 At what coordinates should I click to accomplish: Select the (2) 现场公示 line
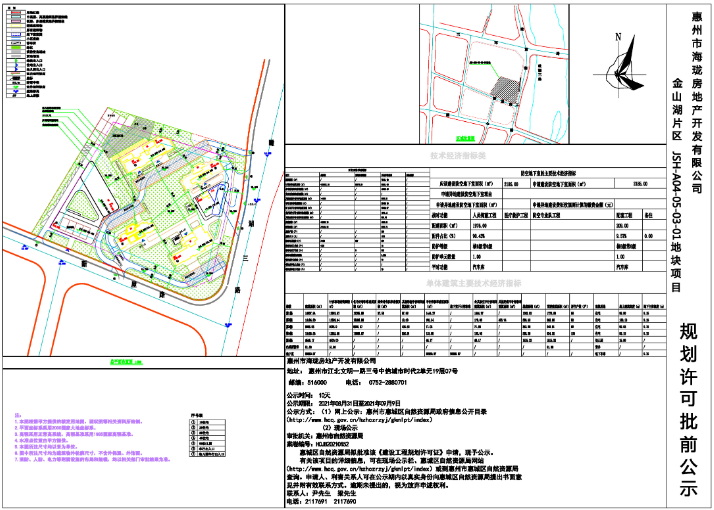tap(340, 428)
